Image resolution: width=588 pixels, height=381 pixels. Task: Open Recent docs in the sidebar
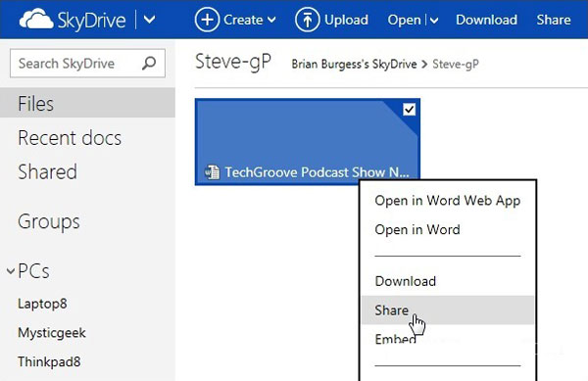pos(70,138)
